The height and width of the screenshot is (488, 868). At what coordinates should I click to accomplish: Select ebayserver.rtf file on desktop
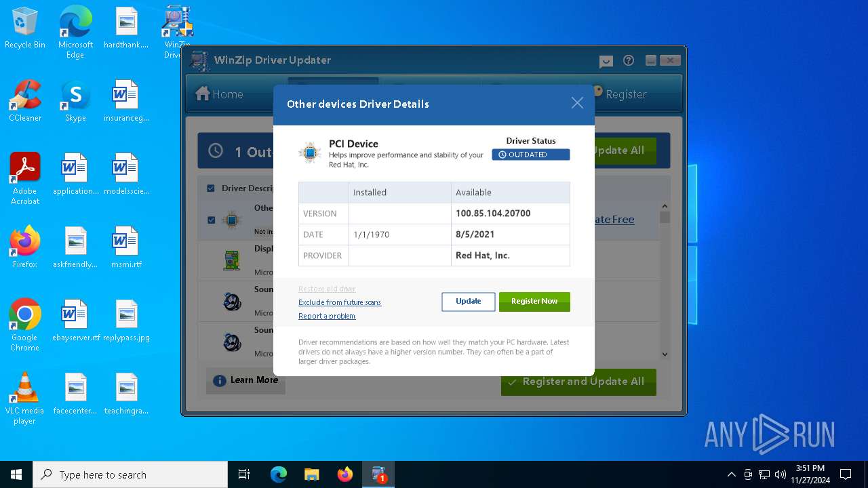(x=75, y=321)
